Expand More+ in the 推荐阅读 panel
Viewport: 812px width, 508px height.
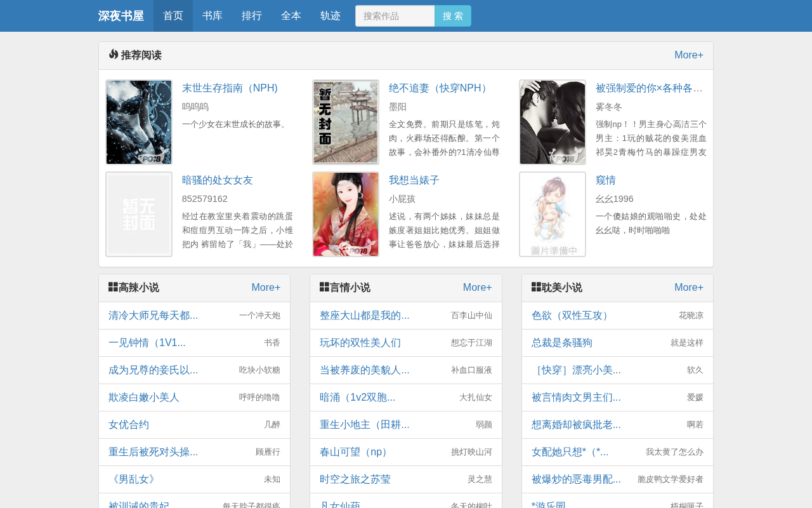tap(689, 55)
